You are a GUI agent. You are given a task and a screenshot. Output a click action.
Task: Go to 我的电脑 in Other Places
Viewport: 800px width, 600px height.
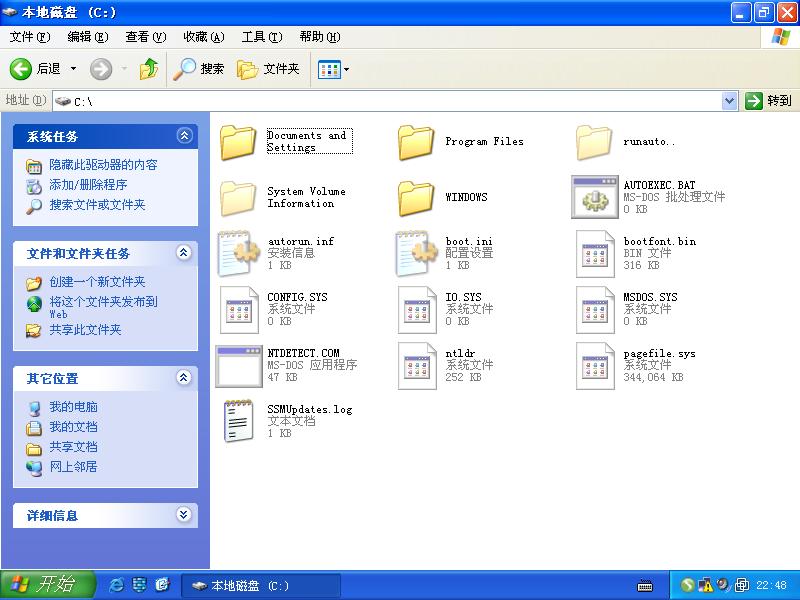(x=73, y=407)
